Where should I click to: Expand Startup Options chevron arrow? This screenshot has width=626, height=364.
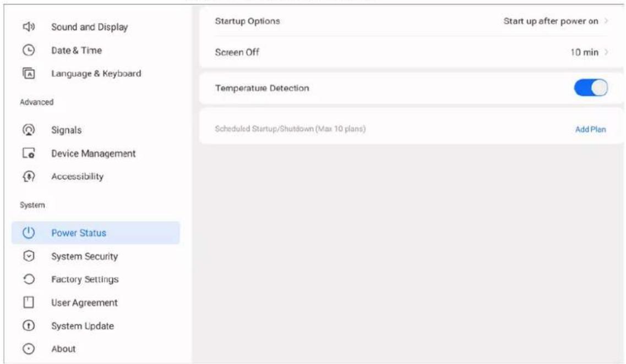click(x=606, y=21)
